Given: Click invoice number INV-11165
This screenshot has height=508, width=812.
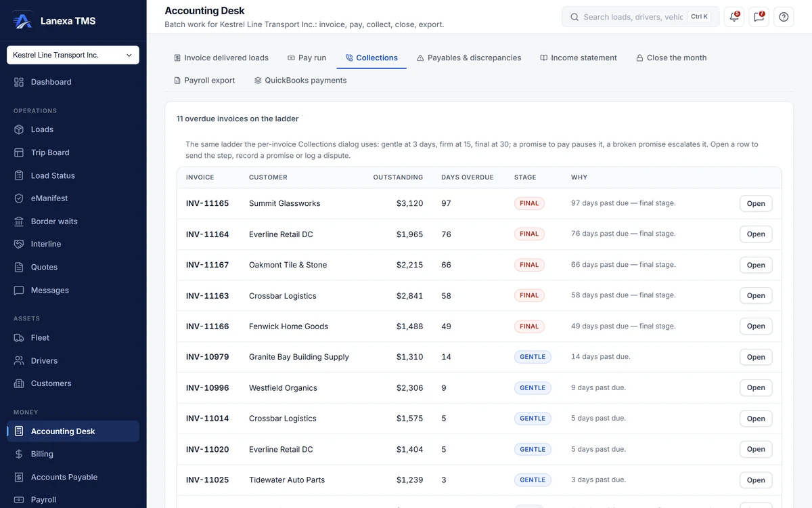Looking at the screenshot, I should [208, 203].
